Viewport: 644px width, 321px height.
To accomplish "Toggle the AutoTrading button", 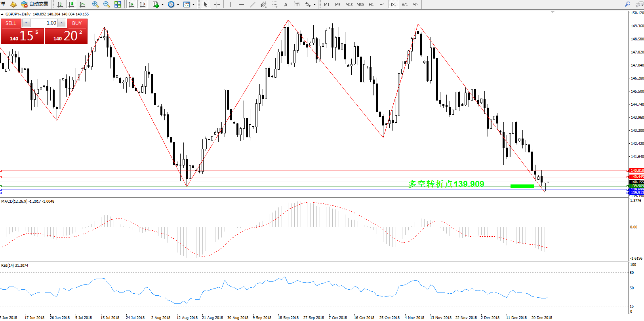I will click(35, 4).
